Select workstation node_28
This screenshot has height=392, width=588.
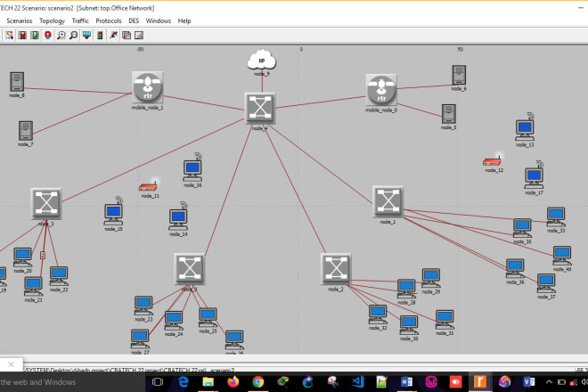(x=406, y=290)
